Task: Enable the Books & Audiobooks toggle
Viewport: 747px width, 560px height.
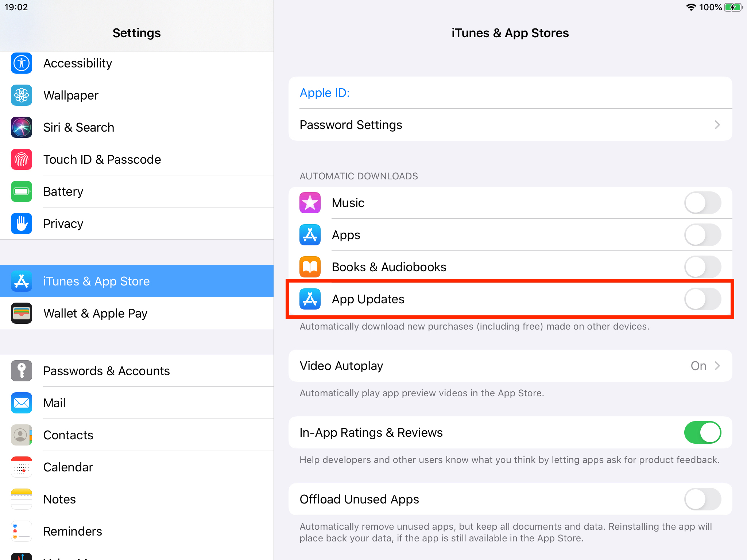Action: pos(703,267)
